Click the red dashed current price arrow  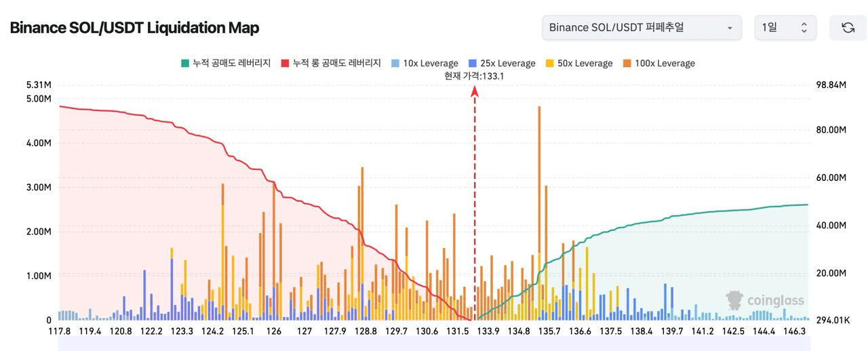pos(475,203)
